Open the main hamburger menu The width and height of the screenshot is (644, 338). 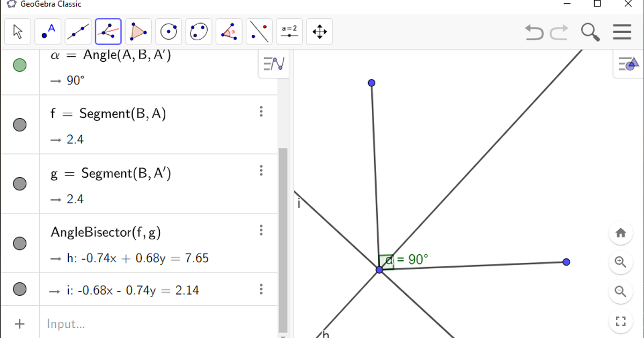tap(621, 32)
